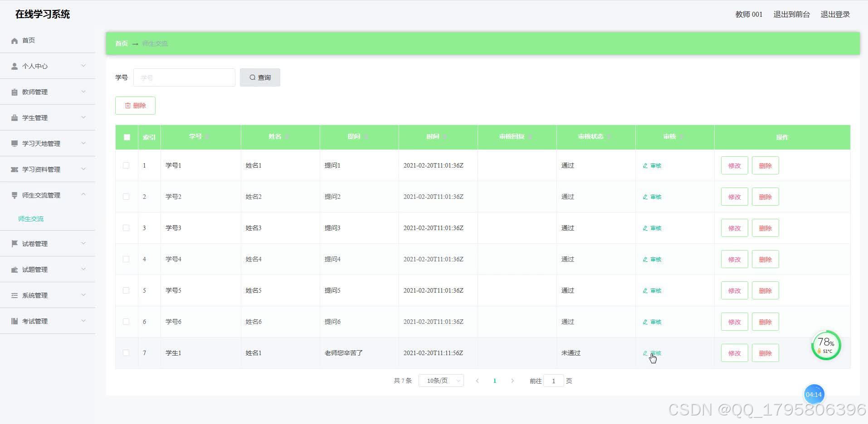
Task: Check the checkbox for row 学号5
Action: click(x=126, y=290)
